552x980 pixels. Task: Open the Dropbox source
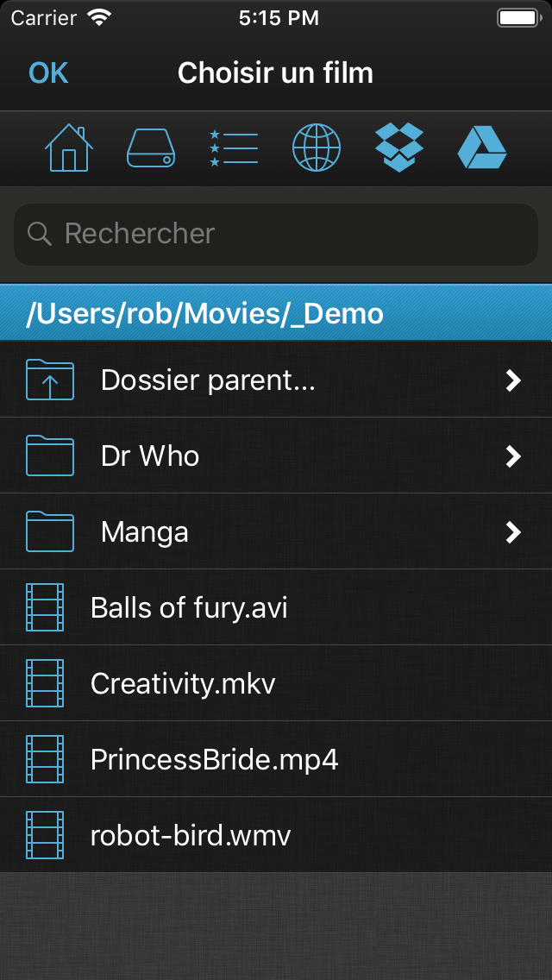pos(399,148)
